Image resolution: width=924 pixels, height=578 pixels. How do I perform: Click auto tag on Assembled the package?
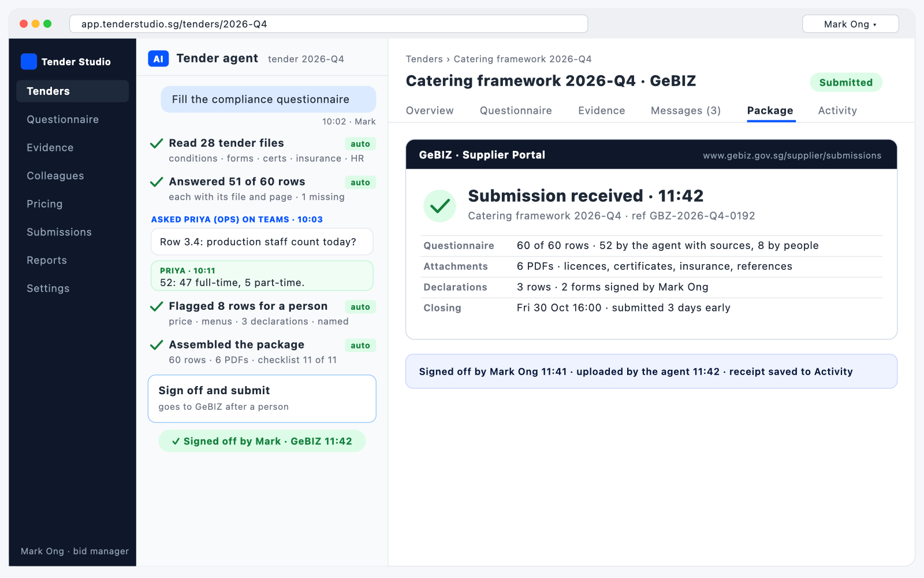click(360, 346)
